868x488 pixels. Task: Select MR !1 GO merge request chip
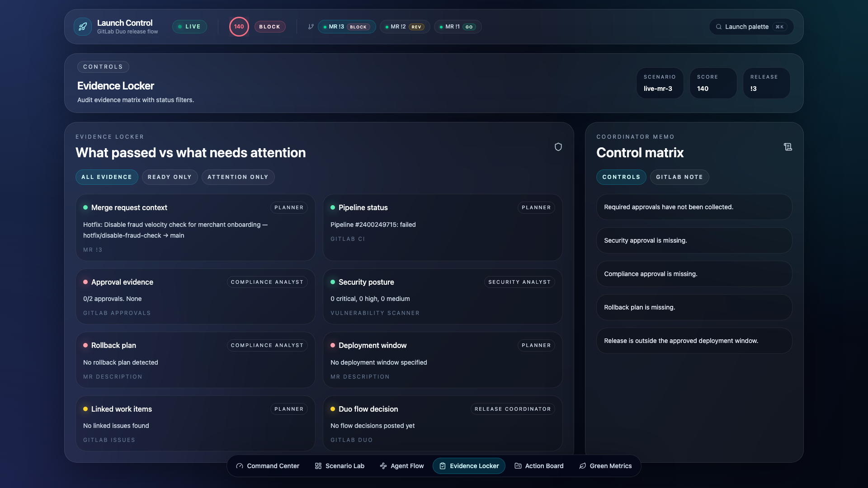pos(458,27)
